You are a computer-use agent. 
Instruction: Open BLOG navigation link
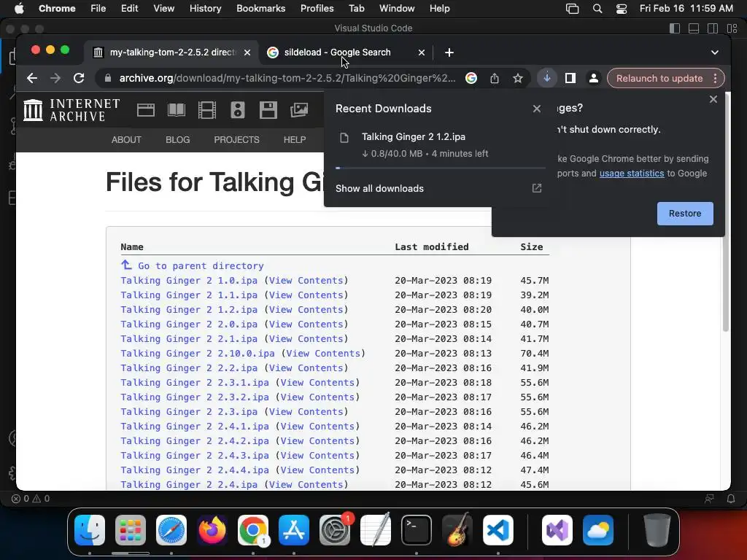point(178,139)
